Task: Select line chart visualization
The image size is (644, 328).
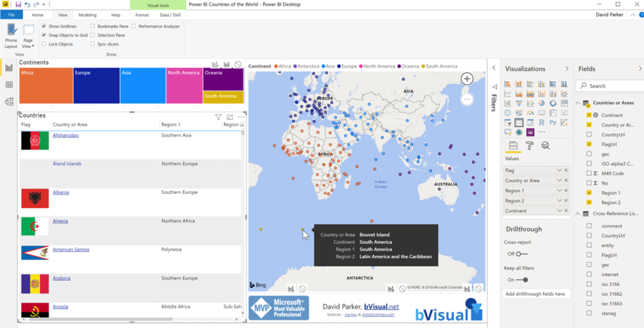Action: (508, 93)
